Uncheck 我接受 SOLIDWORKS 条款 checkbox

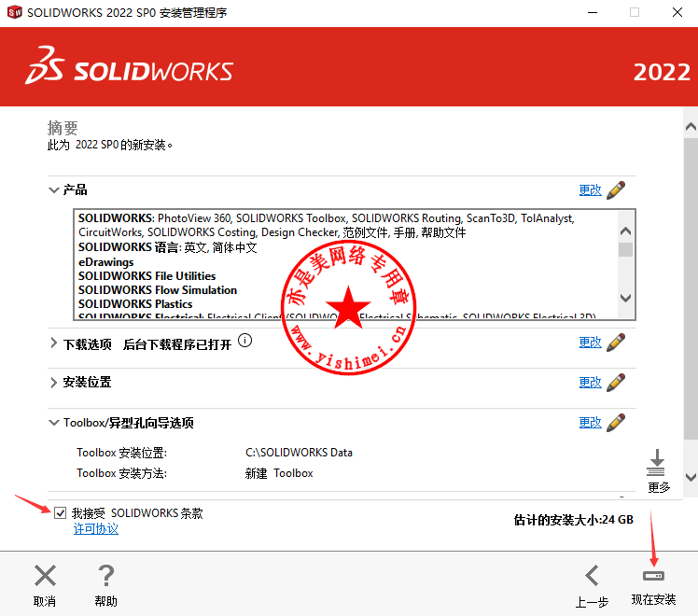[x=61, y=513]
